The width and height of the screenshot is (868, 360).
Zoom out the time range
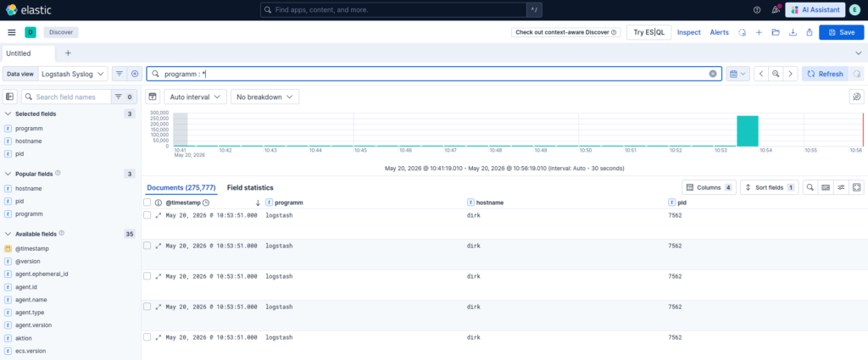coord(776,74)
